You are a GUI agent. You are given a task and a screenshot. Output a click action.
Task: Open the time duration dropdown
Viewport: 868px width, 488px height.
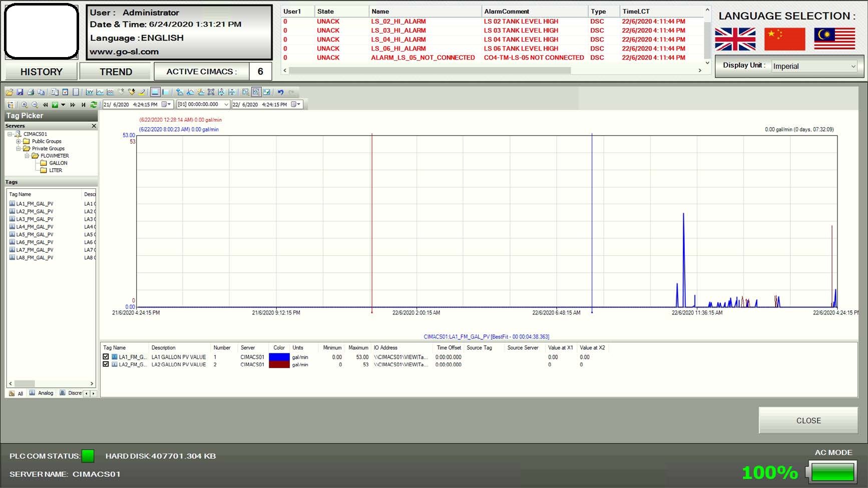[x=226, y=105]
